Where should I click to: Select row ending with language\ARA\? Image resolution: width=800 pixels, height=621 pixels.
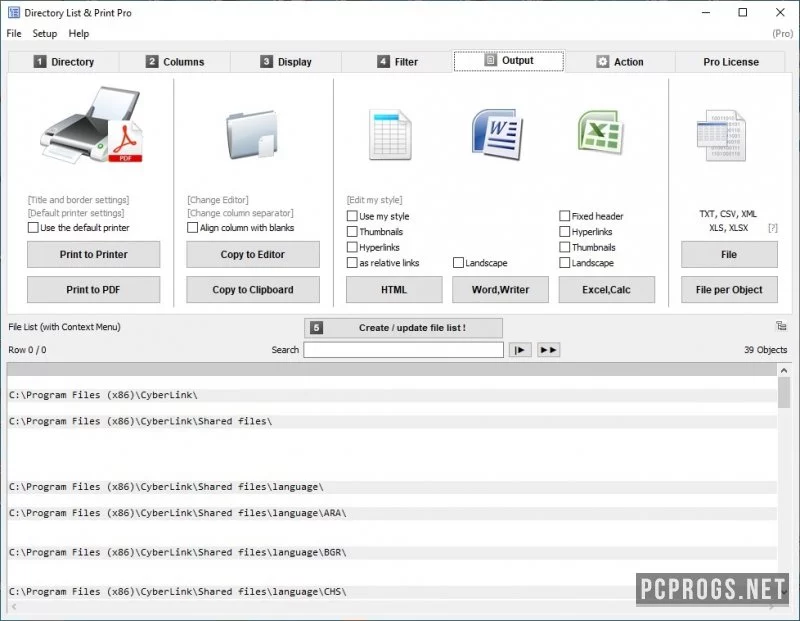pyautogui.click(x=392, y=513)
